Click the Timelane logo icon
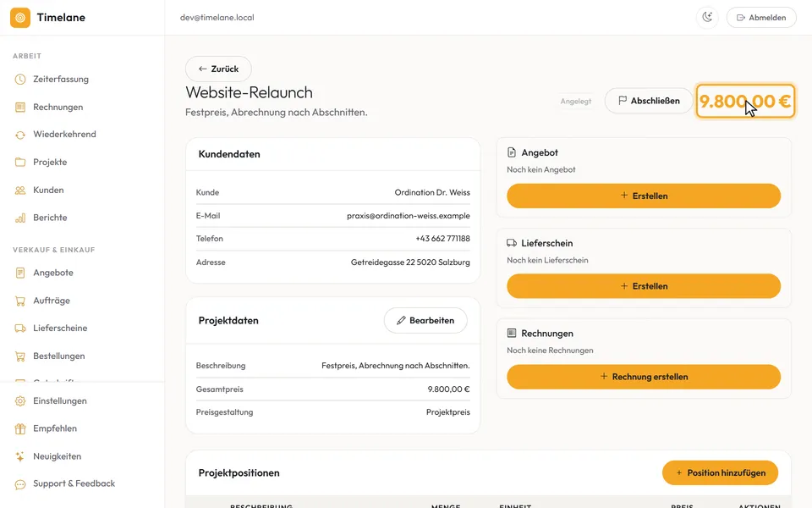 pos(20,18)
